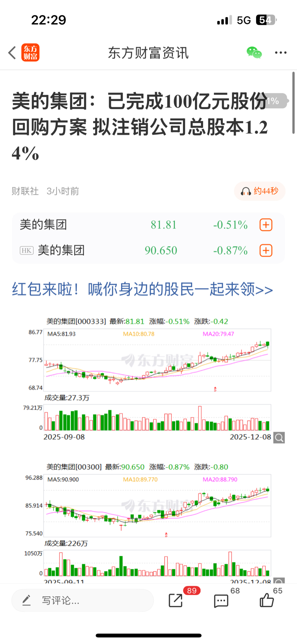Open the 美的集团[000333] candlestick chart
This screenshot has width=297, height=644.
pyautogui.click(x=157, y=360)
